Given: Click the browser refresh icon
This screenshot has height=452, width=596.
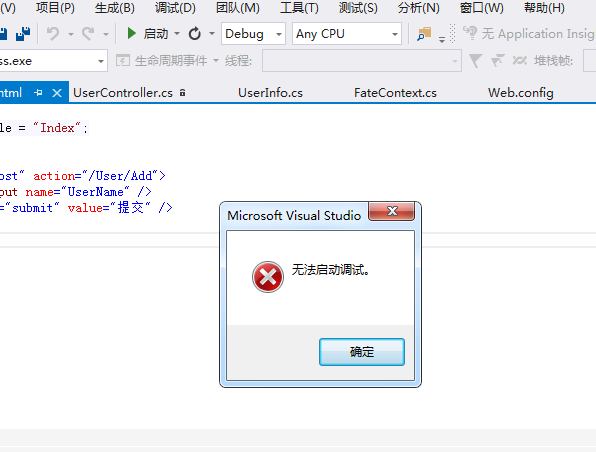Looking at the screenshot, I should pos(195,34).
